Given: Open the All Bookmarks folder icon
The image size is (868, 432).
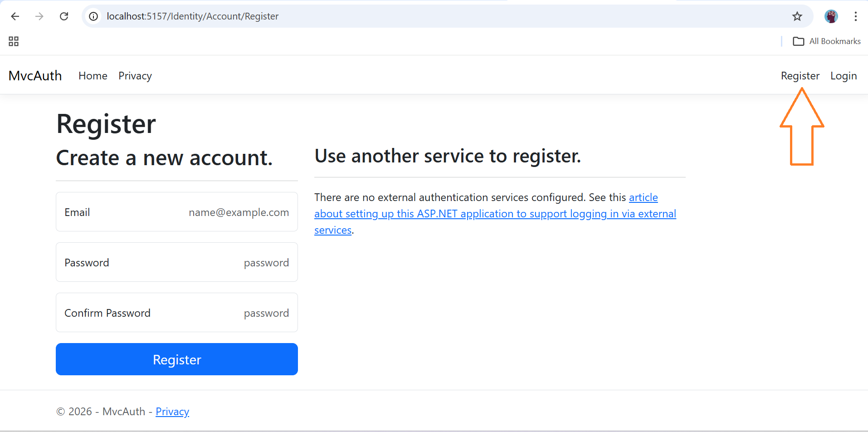Looking at the screenshot, I should pos(799,41).
